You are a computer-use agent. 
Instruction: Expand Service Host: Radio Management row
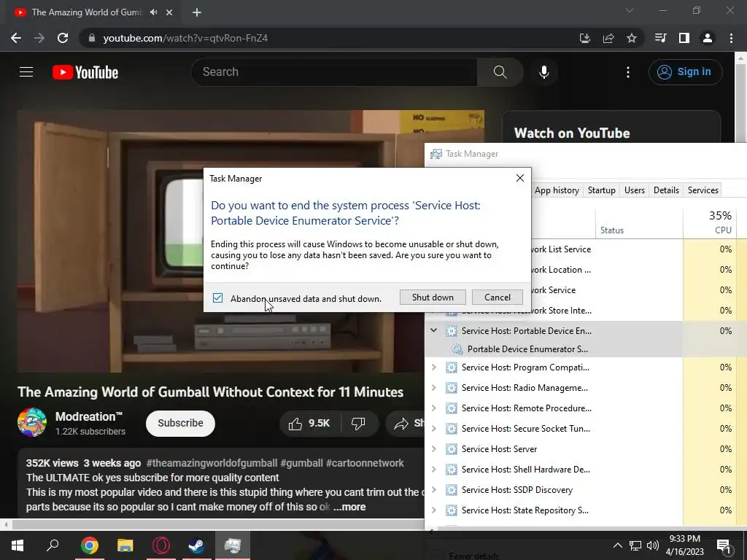pyautogui.click(x=433, y=388)
